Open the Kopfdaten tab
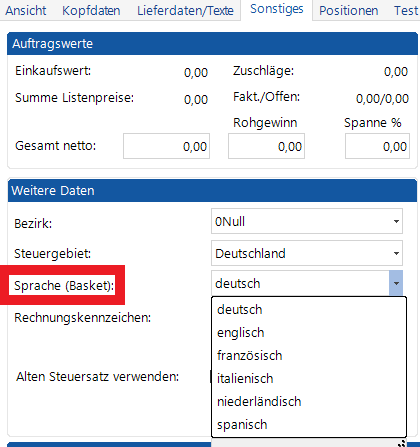 [91, 11]
